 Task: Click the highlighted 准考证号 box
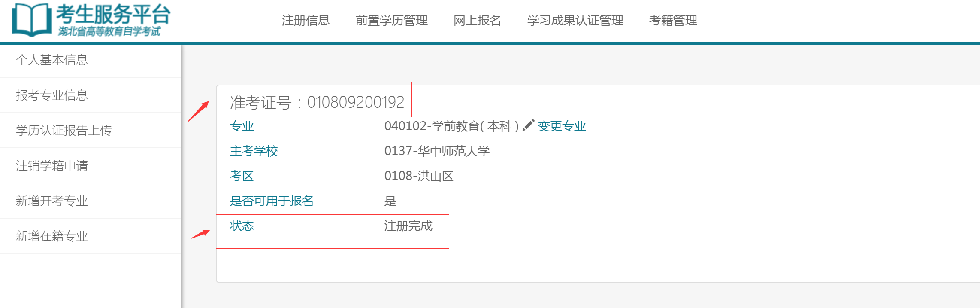pos(312,101)
